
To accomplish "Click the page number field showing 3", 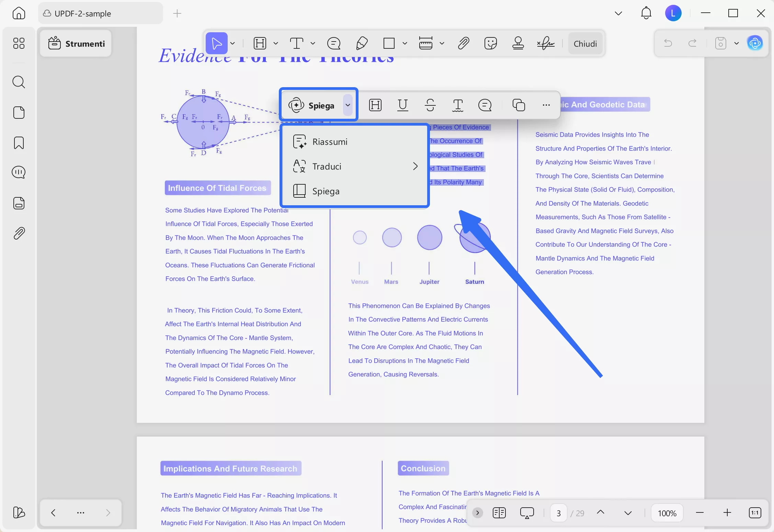I will click(x=558, y=513).
